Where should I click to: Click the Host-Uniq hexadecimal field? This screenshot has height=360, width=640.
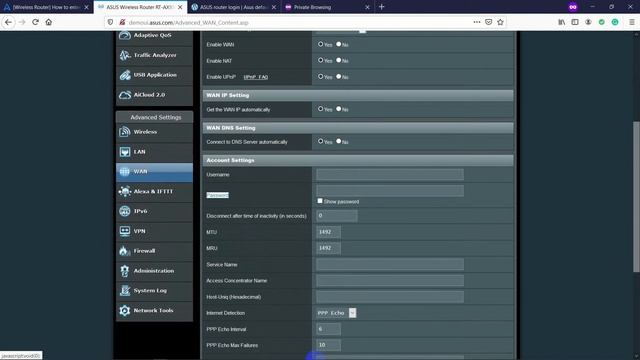(x=390, y=297)
